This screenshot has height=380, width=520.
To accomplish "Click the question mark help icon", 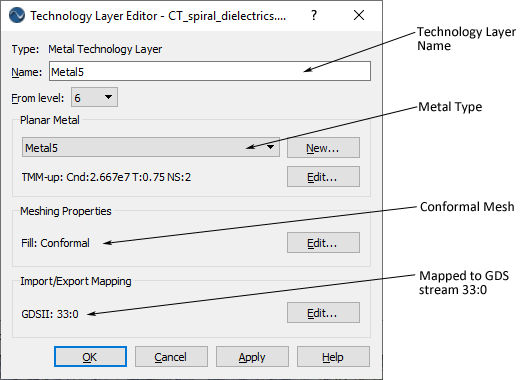I will tap(314, 15).
